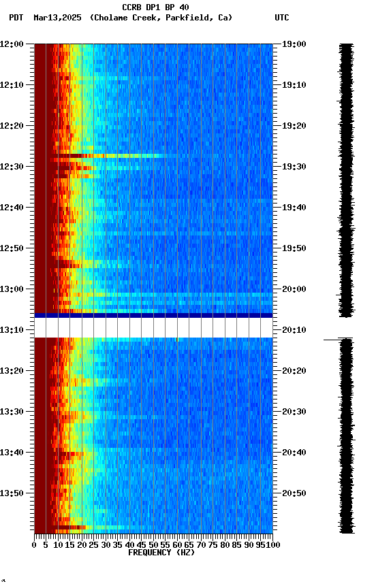Image resolution: width=376 pixels, height=588 pixels.
Task: Click the 12:30 PDT time label
Action: (x=12, y=167)
